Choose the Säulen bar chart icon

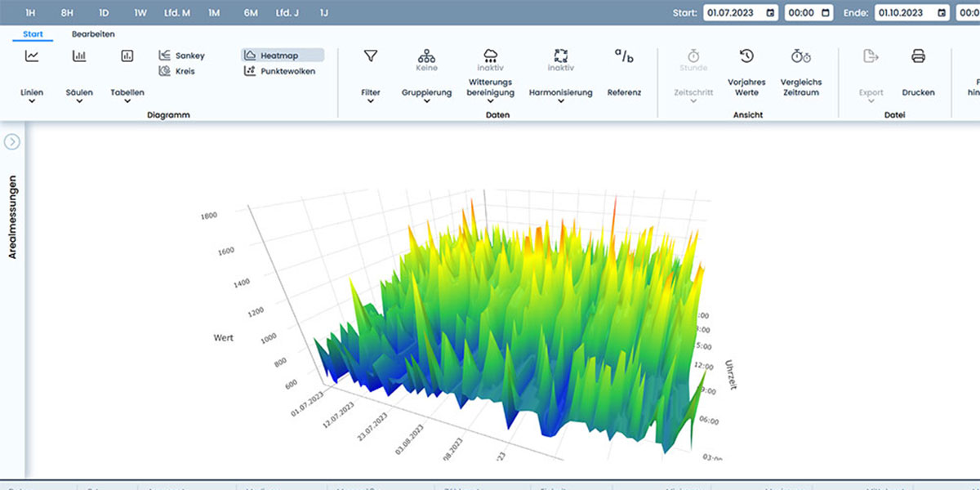[x=79, y=56]
